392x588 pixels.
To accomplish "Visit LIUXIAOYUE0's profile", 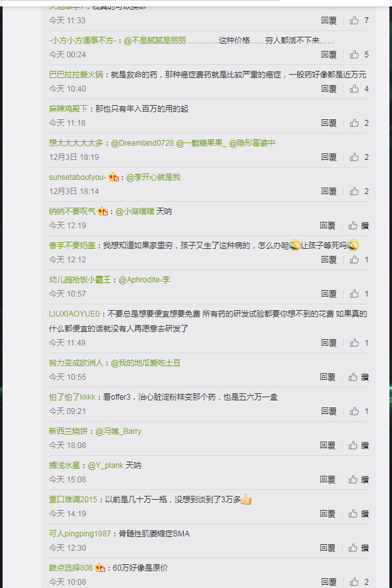I will tap(74, 314).
